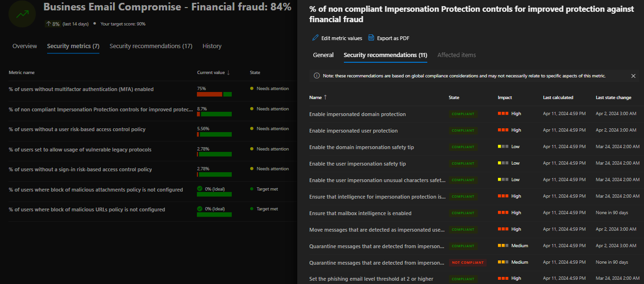Click the NOT COMPLIANT status badge
Viewport: 644px width, 284px height.
tap(467, 262)
